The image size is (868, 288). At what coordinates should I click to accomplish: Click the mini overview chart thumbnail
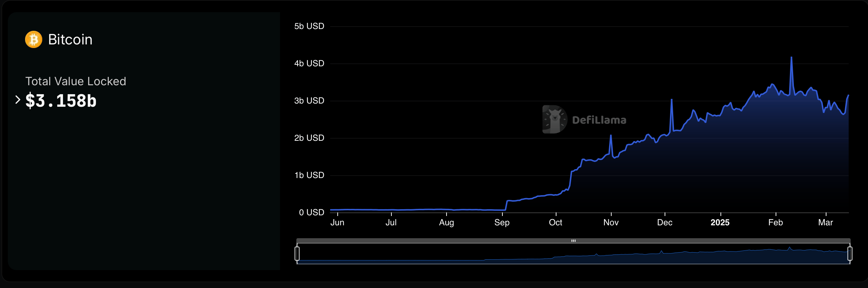tap(573, 255)
